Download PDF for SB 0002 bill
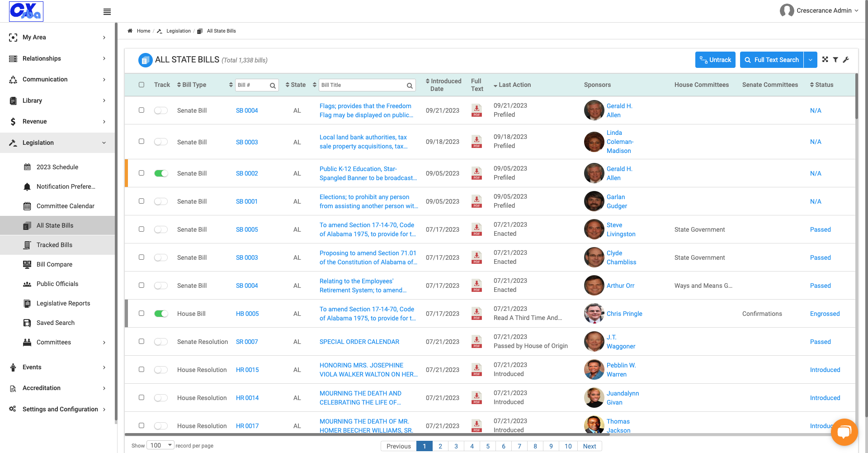 (476, 173)
